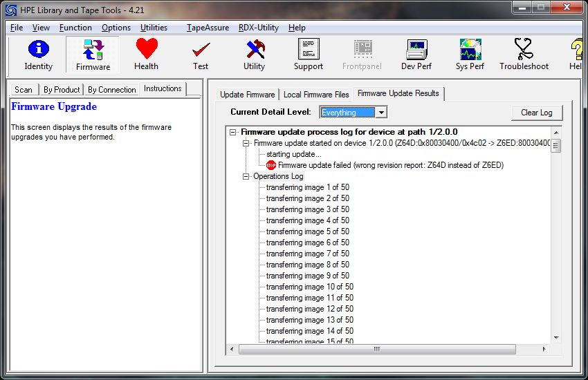Click the Test checkmark icon
Image resolution: width=588 pixels, height=380 pixels.
point(201,55)
